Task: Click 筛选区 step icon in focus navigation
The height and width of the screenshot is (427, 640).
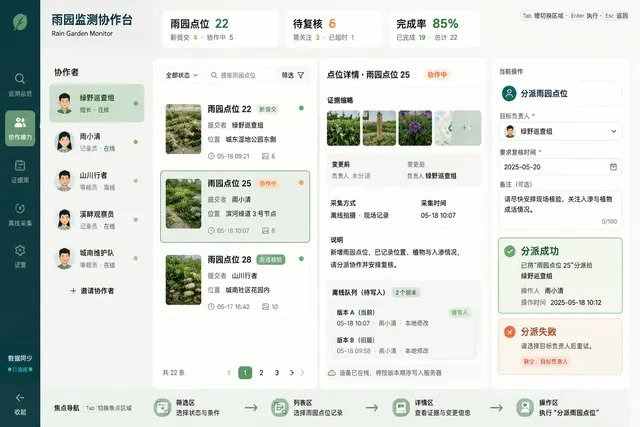Action: click(x=162, y=407)
